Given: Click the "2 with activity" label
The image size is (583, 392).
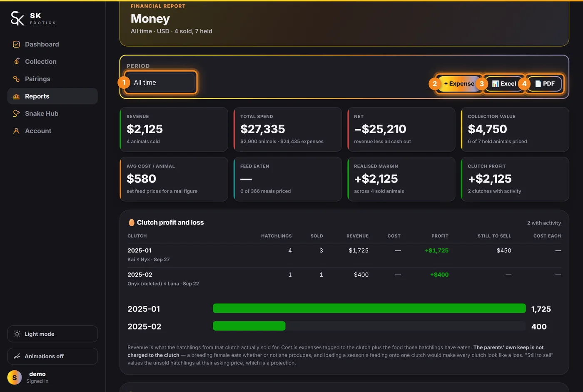Looking at the screenshot, I should click(544, 223).
